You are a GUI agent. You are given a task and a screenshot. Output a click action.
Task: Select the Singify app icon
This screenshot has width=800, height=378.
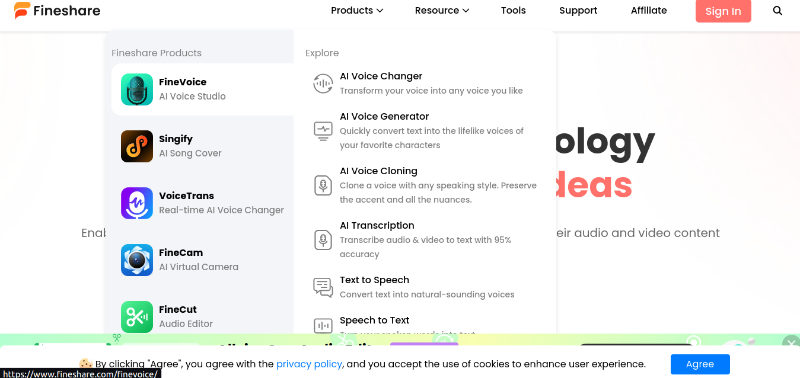coord(137,146)
